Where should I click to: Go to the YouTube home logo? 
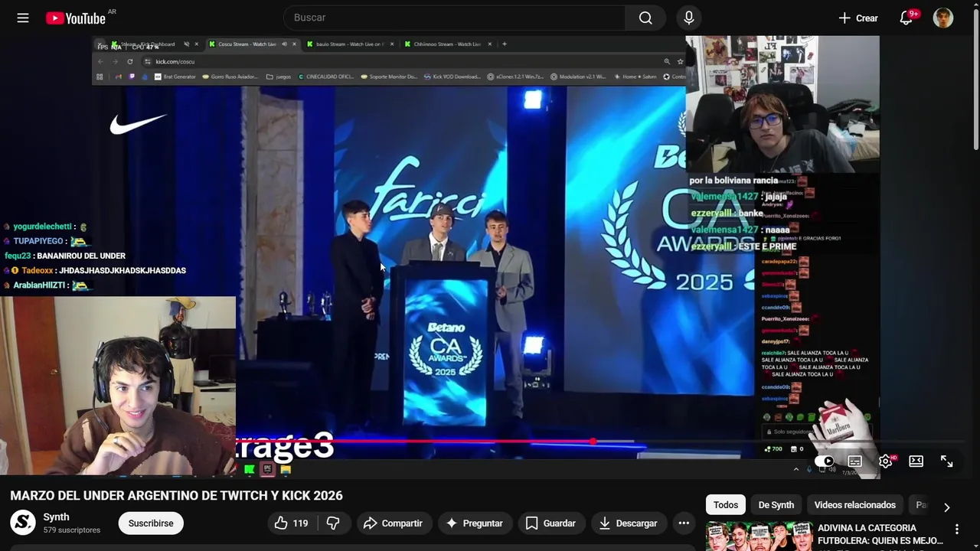point(76,18)
